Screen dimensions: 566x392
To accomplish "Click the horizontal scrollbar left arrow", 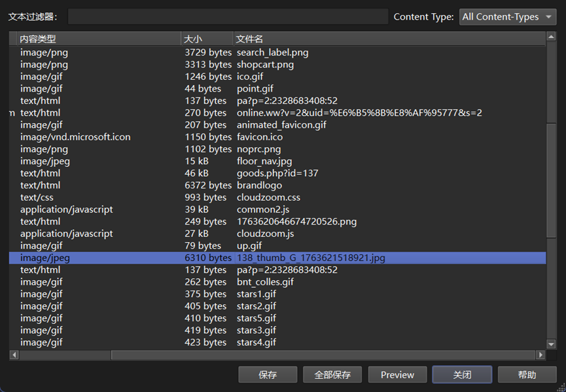I will pos(13,354).
